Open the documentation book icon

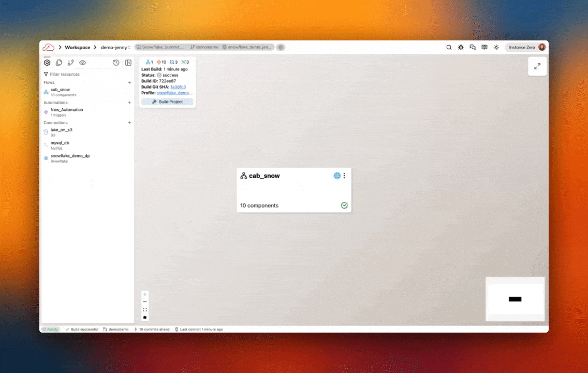click(484, 47)
